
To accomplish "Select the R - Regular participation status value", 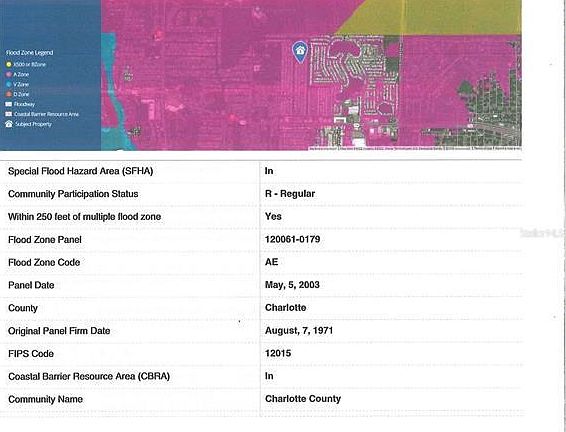I will [290, 194].
